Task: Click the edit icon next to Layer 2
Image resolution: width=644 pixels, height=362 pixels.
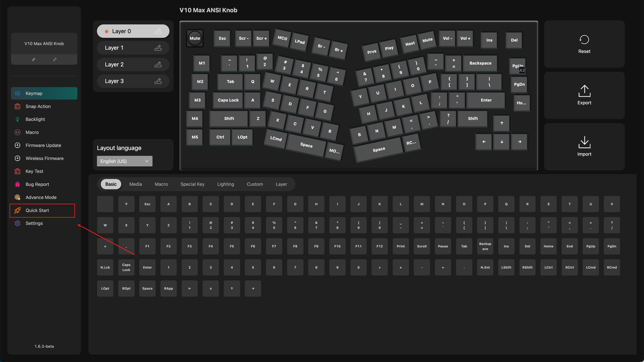Action: coord(158,64)
